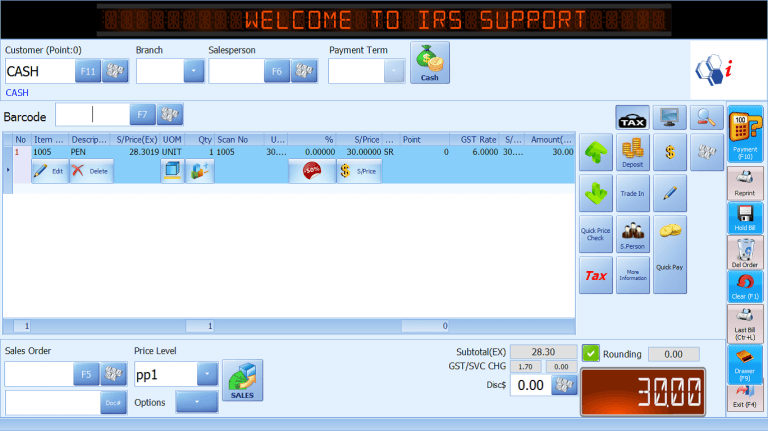The height and width of the screenshot is (431, 768).
Task: Open More Information button
Action: [x=633, y=276]
